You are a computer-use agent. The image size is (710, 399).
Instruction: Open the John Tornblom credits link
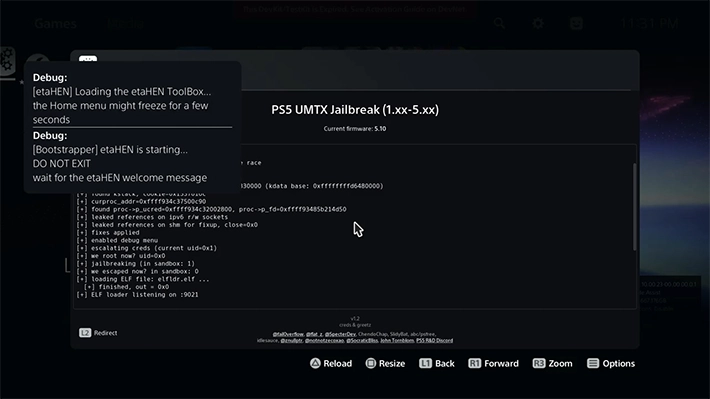397,341
